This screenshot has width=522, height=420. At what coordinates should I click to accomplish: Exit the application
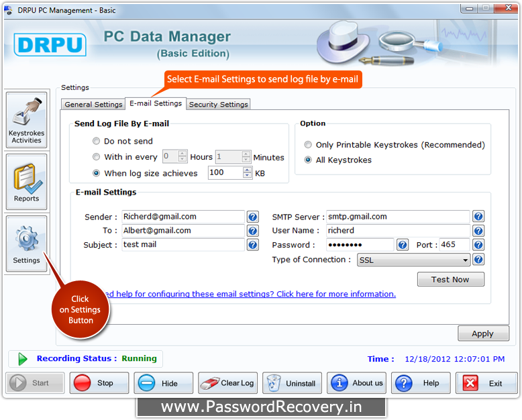(486, 383)
